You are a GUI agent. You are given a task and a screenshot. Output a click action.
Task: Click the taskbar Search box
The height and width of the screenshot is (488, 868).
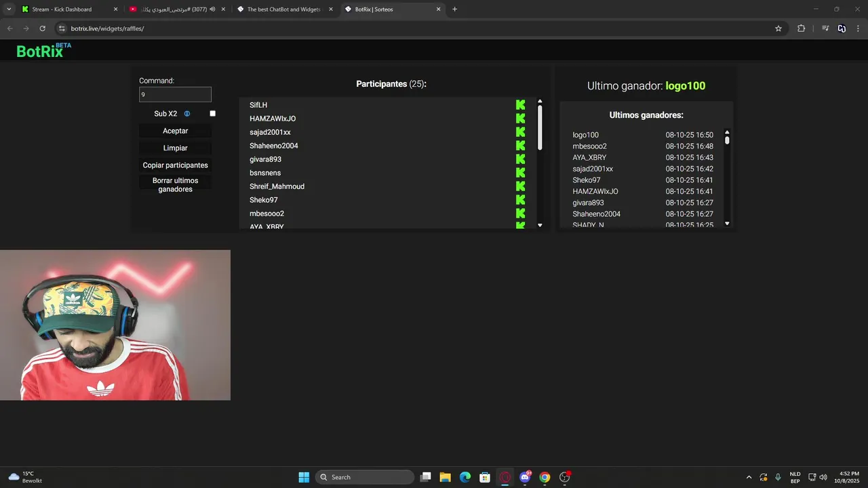pos(365,477)
